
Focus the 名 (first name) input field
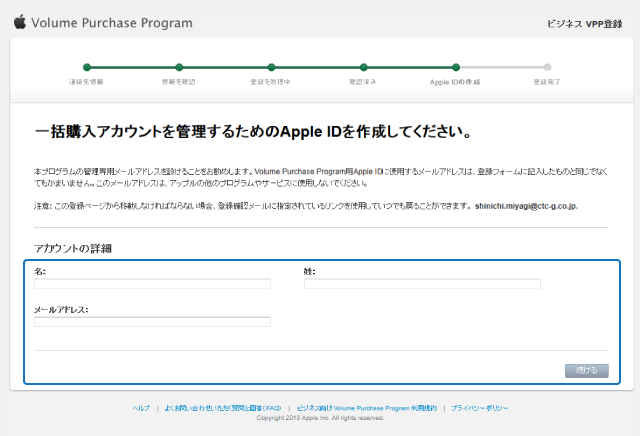click(x=152, y=284)
